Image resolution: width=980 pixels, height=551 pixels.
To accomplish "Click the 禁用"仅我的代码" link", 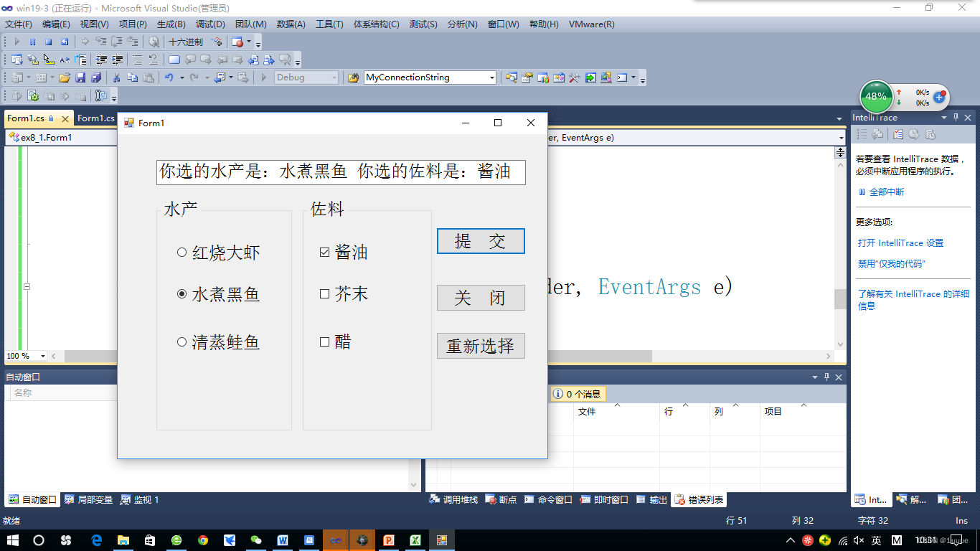I will point(892,264).
